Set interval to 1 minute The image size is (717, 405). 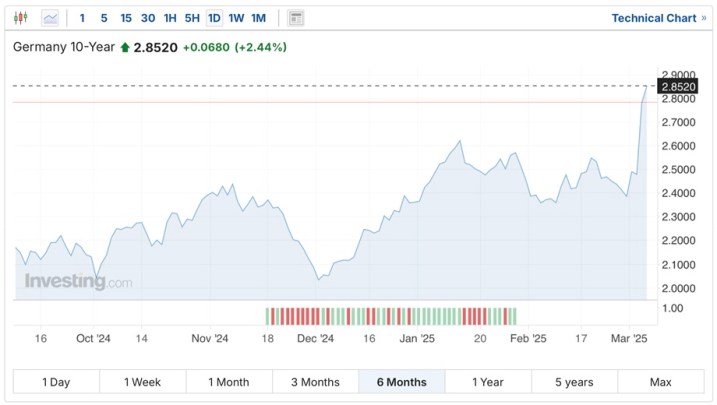tap(82, 18)
